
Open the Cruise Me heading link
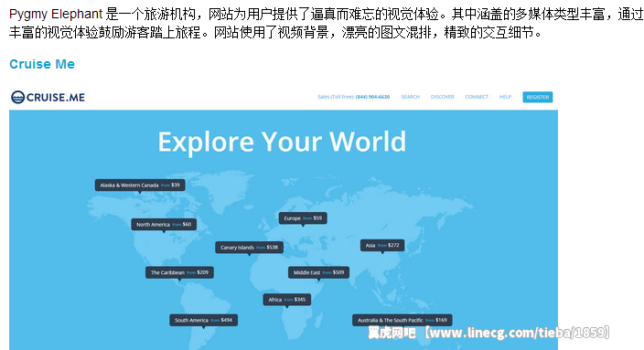coord(42,64)
